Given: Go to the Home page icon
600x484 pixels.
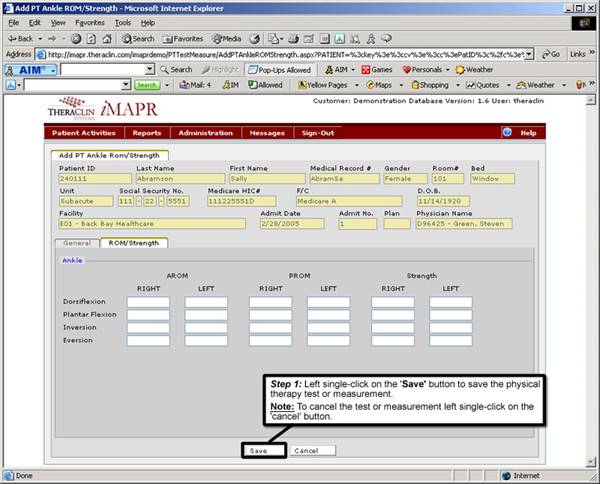Looking at the screenshot, I should [107, 39].
